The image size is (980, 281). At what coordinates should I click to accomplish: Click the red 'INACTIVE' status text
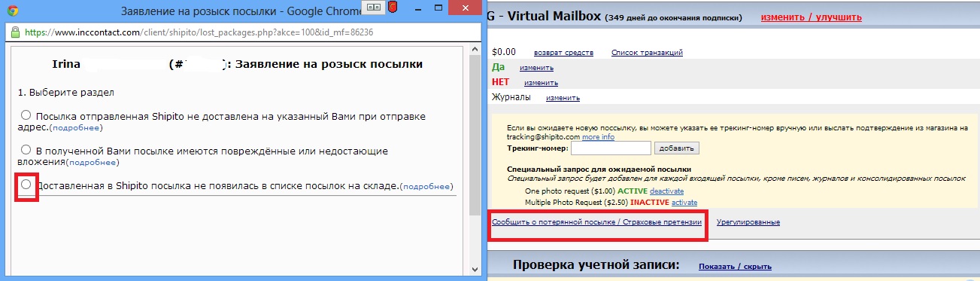pos(649,203)
